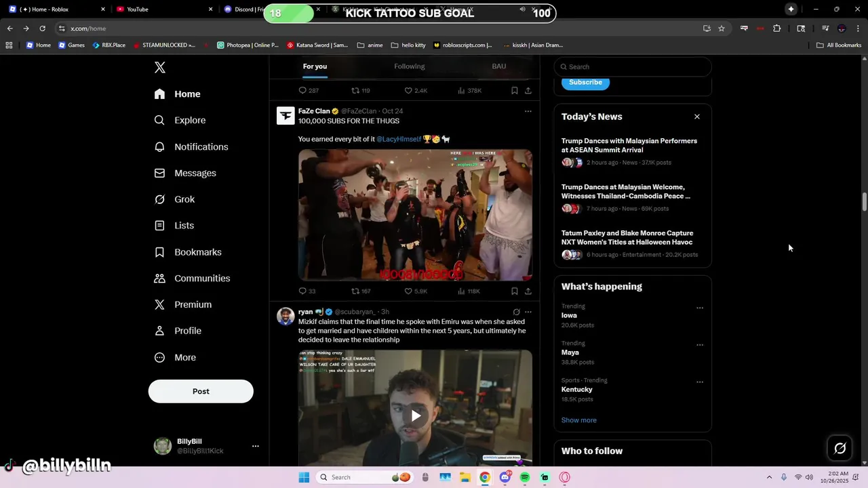Open Photopea bookmark
Image resolution: width=868 pixels, height=488 pixels.
point(248,45)
